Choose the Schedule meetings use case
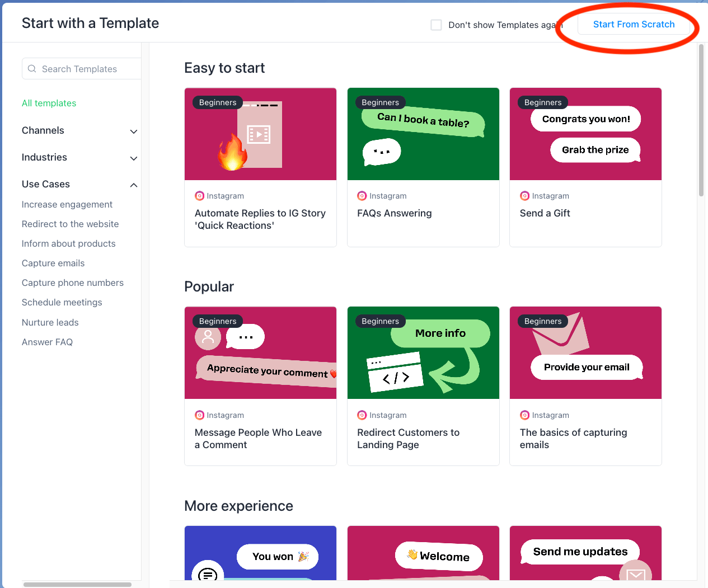 (x=62, y=302)
